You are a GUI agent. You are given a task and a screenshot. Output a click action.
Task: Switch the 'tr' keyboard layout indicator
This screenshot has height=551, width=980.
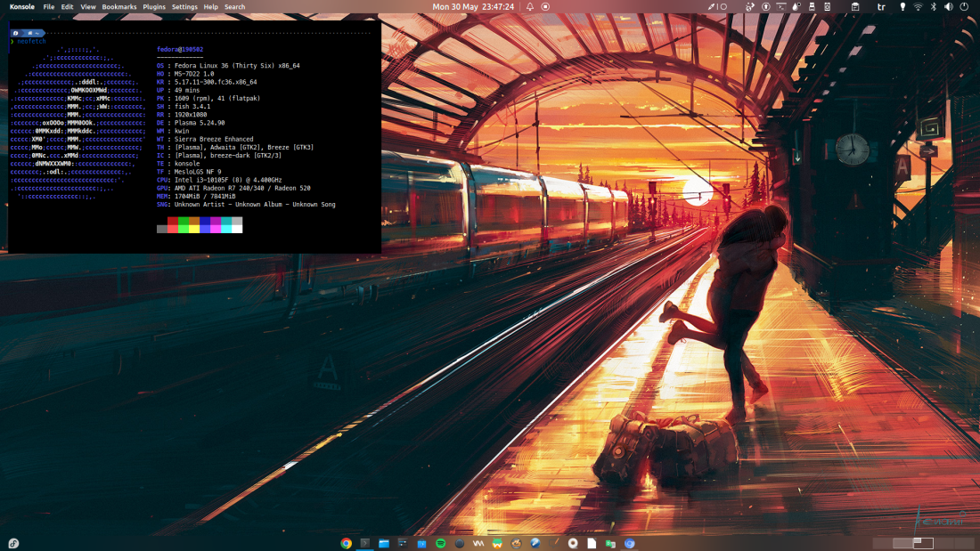point(881,7)
